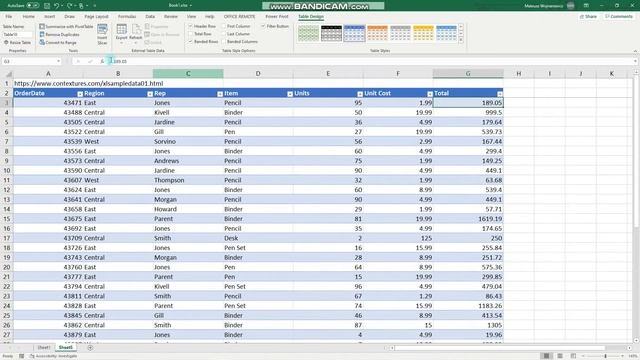The width and height of the screenshot is (640, 360).
Task: Click the Save icon in the title bar
Action: coord(47,6)
